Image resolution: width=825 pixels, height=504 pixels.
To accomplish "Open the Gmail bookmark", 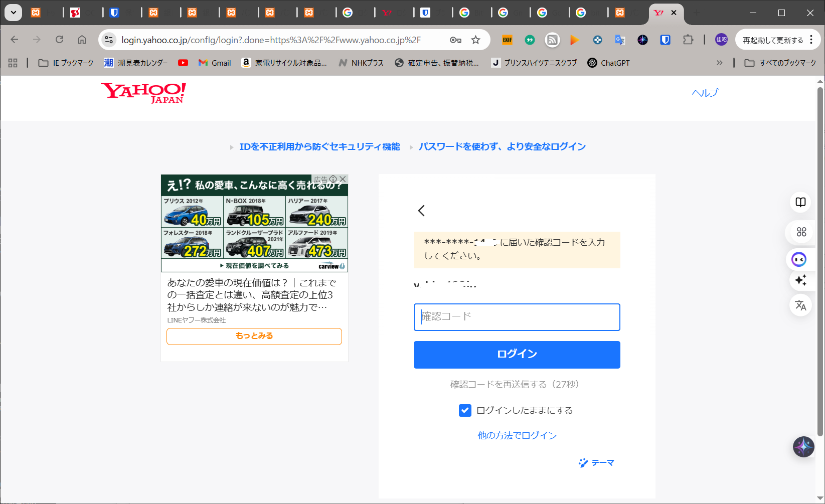I will click(x=215, y=63).
